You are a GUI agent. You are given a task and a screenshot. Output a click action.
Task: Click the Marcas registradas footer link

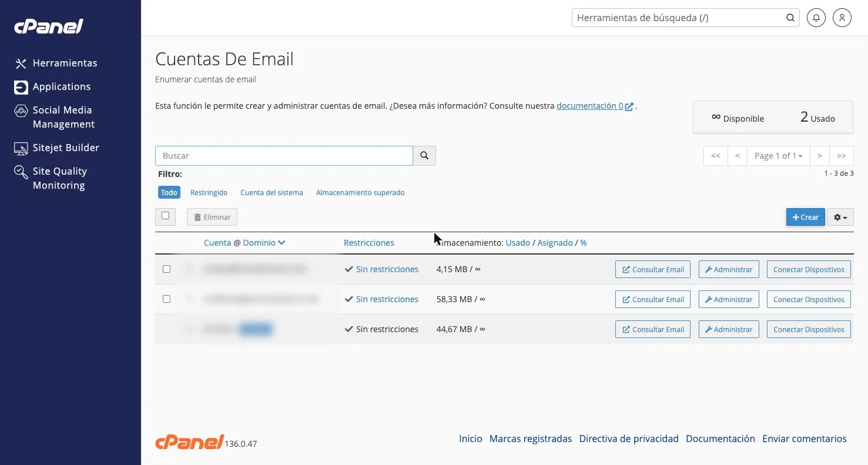(x=531, y=439)
